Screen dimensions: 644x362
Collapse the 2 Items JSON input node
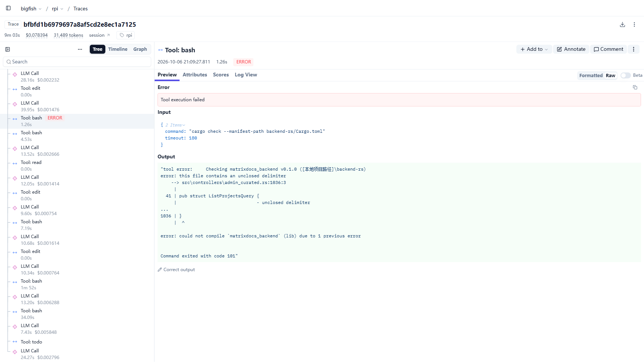[175, 125]
